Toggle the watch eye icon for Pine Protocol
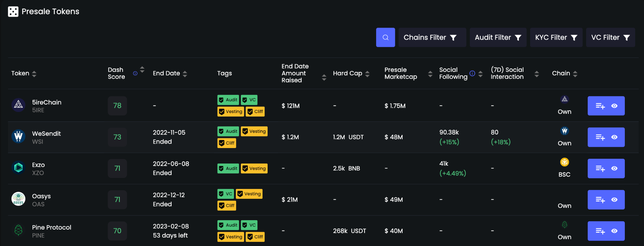The width and height of the screenshot is (644, 246). [x=614, y=231]
